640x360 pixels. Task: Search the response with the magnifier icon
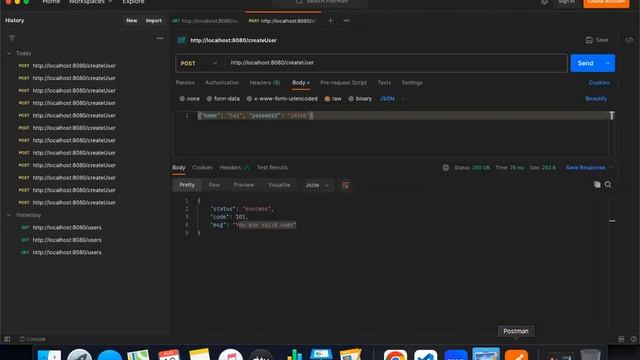pyautogui.click(x=608, y=184)
